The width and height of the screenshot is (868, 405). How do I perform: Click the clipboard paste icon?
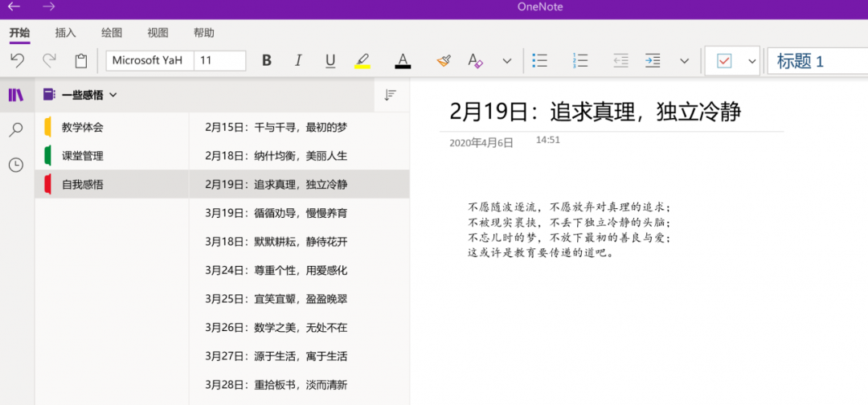click(x=81, y=60)
